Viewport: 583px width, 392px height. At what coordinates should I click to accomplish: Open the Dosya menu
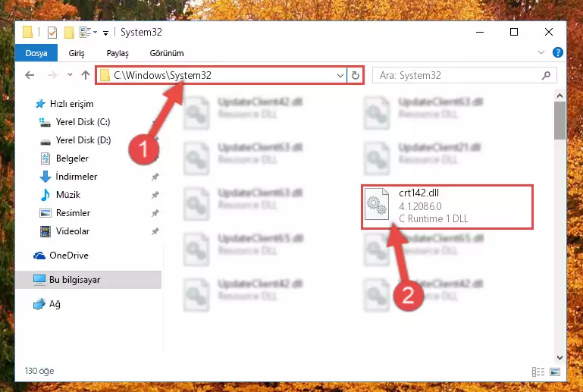(x=36, y=53)
